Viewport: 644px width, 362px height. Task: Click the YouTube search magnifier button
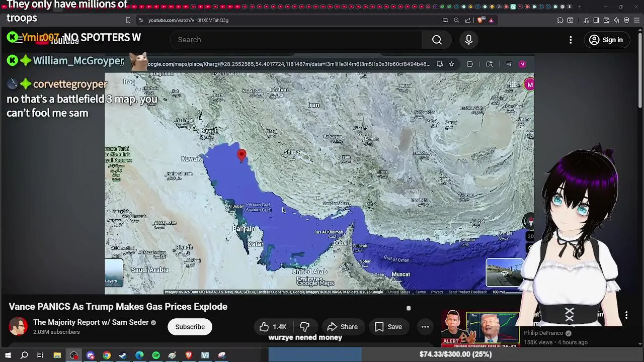click(x=437, y=40)
